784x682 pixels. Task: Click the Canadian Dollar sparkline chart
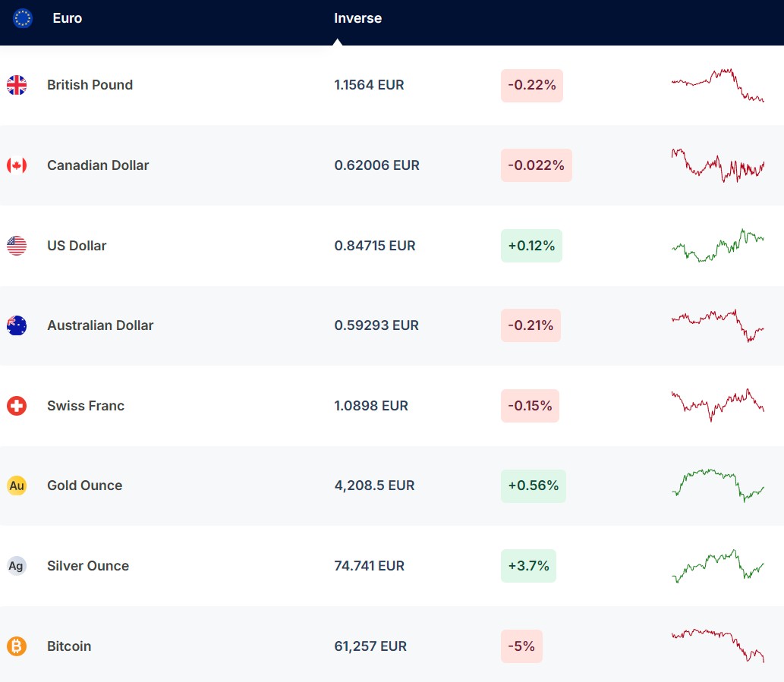(x=717, y=165)
